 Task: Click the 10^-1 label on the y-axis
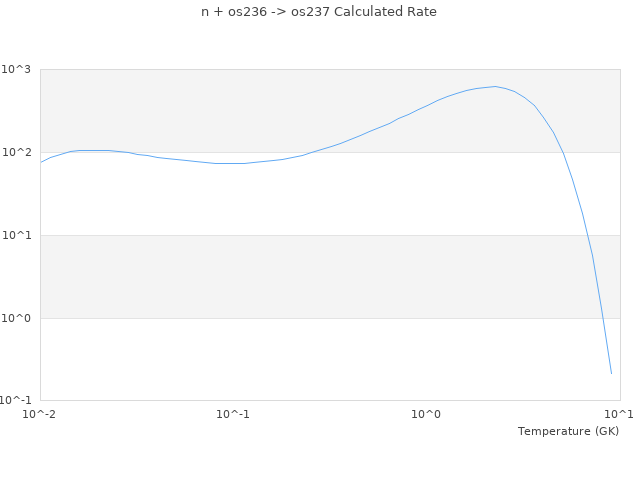coord(17,401)
